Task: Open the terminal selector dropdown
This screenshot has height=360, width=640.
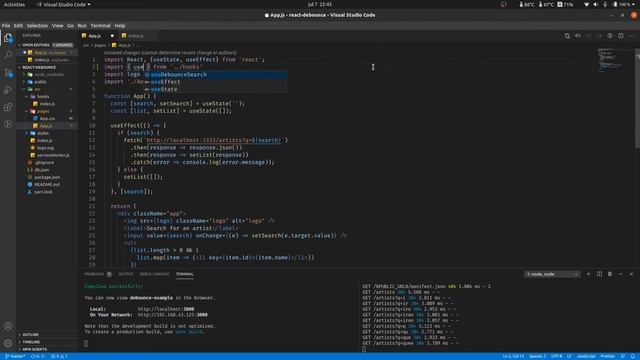Action: click(552, 274)
